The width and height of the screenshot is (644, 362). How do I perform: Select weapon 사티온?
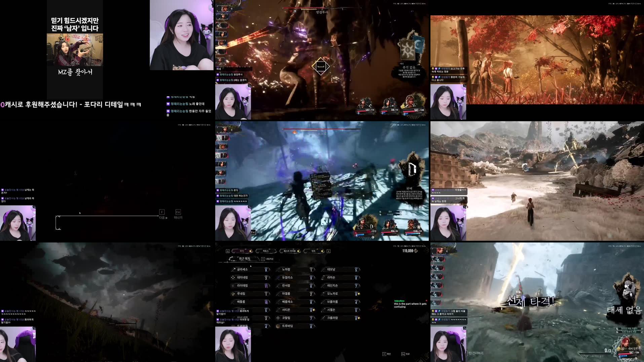295,310
